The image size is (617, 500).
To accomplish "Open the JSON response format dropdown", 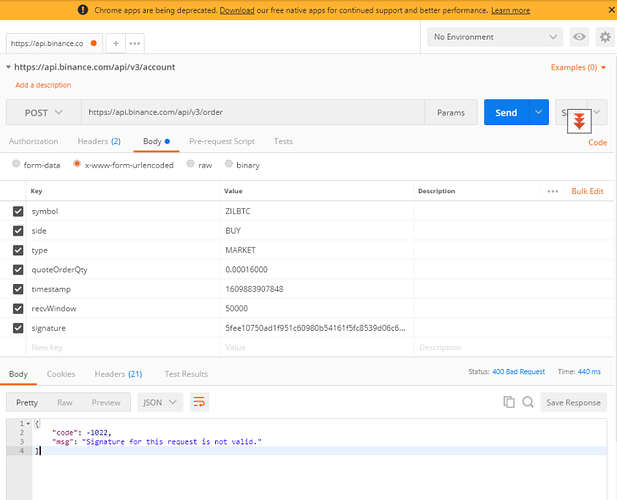I will click(x=160, y=402).
